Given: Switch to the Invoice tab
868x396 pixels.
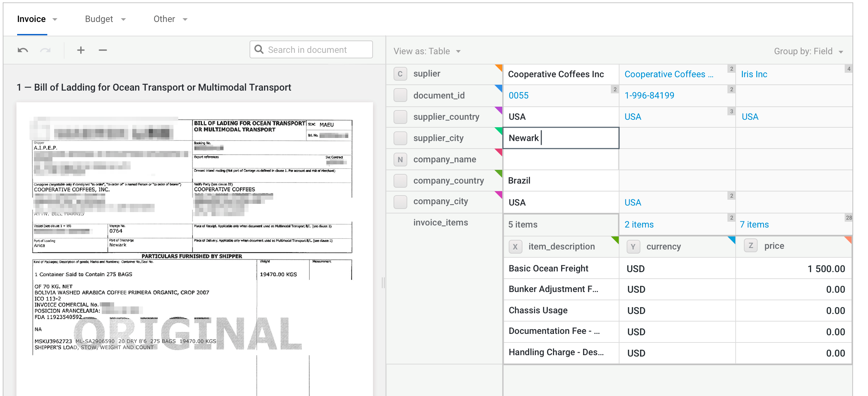Looking at the screenshot, I should [32, 19].
